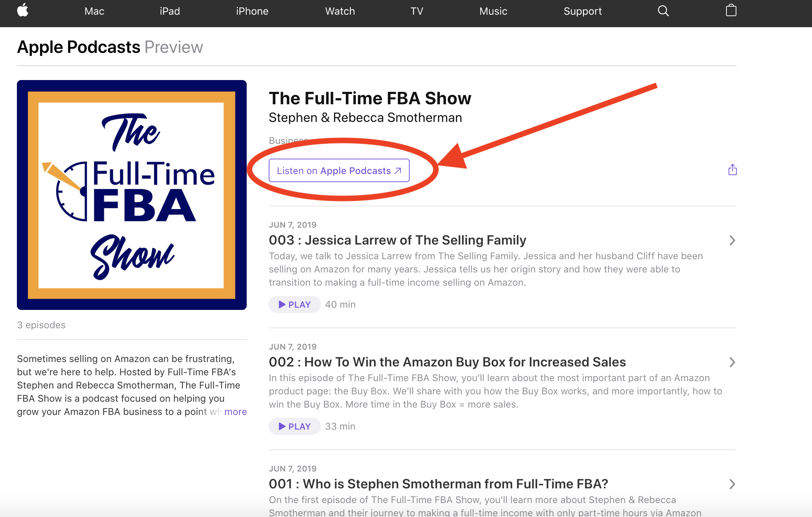
Task: Click the "40 min" duration text
Action: (x=340, y=304)
